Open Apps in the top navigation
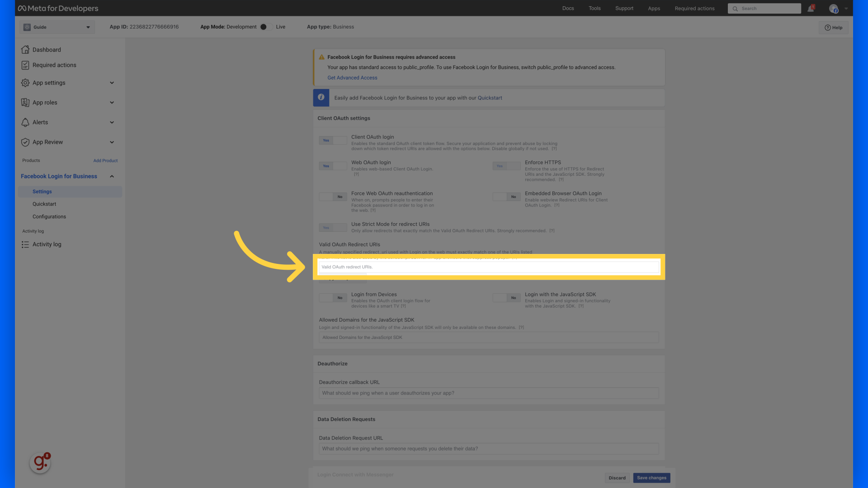This screenshot has width=868, height=488. 654,9
